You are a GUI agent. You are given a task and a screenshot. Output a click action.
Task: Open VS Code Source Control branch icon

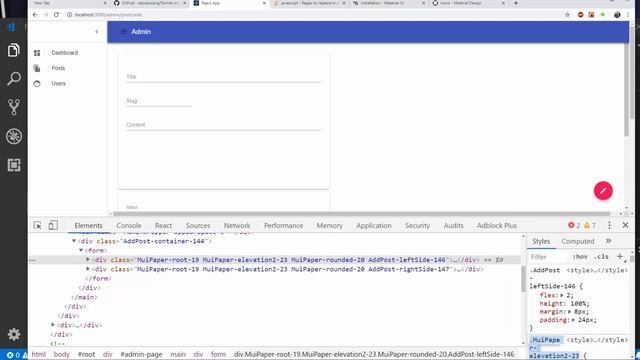tap(13, 107)
